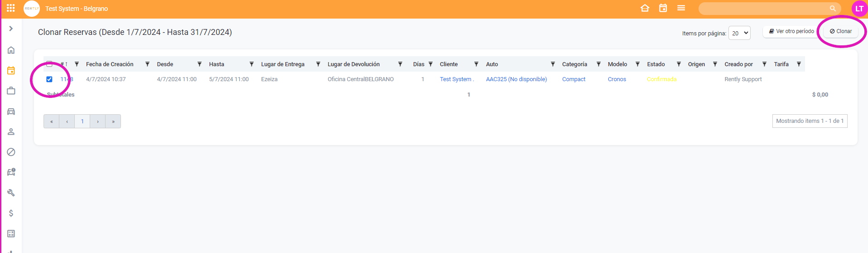Sort by Lugar de Entrega column header

[283, 64]
